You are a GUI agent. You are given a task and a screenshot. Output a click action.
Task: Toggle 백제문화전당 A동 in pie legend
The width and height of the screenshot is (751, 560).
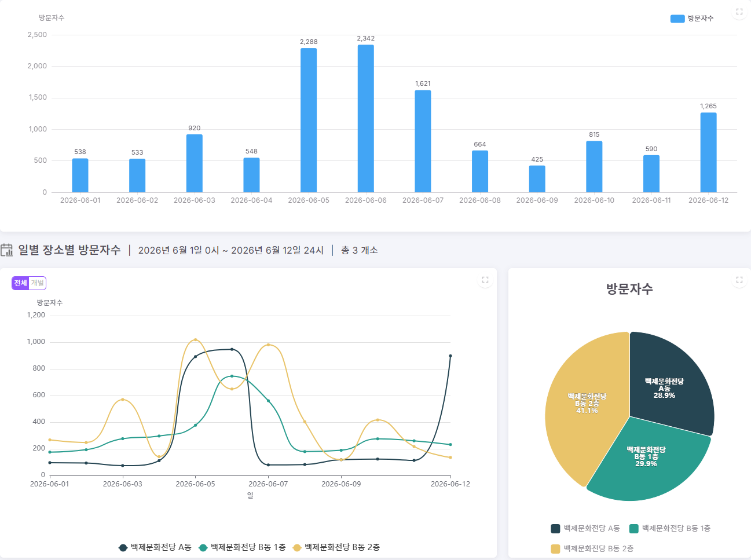pos(585,528)
